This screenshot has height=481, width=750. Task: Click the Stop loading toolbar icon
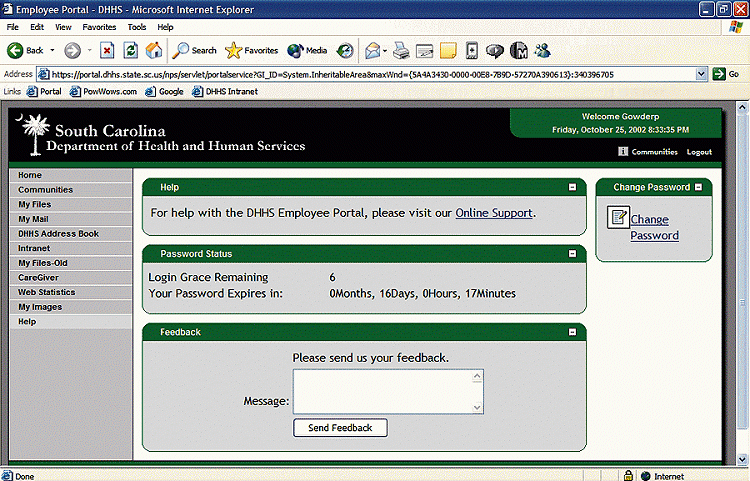tap(107, 50)
